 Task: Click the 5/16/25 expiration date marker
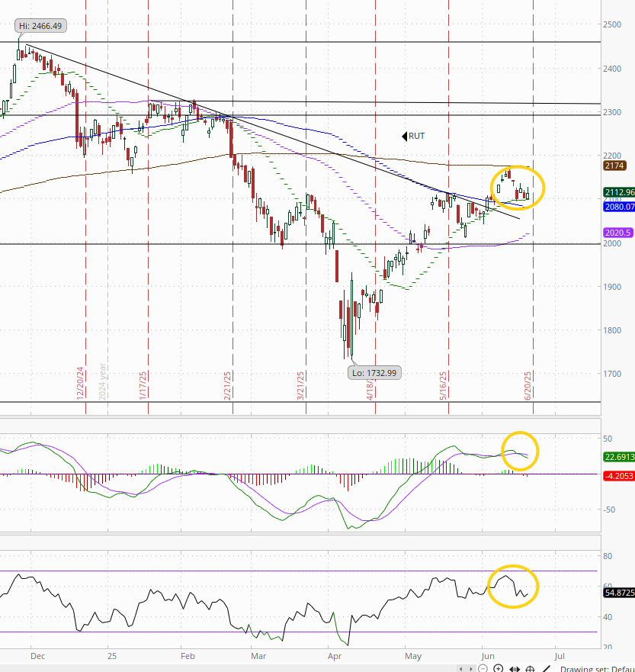[x=443, y=386]
